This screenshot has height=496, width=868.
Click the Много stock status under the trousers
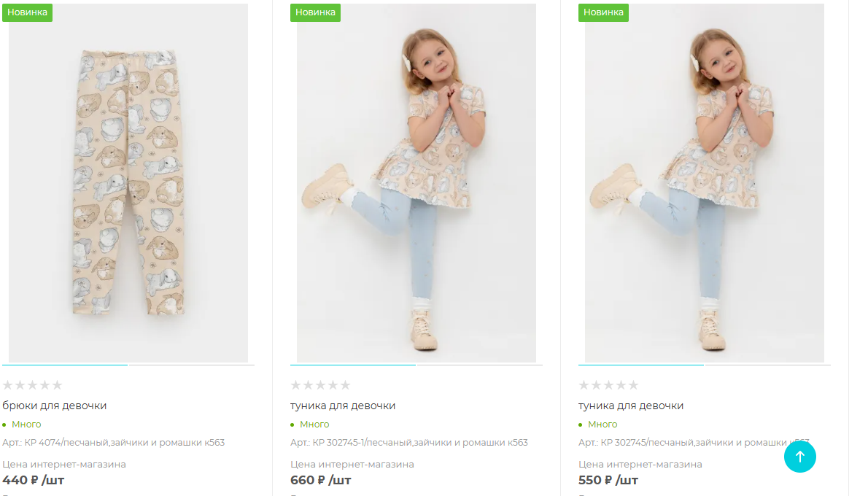click(26, 425)
